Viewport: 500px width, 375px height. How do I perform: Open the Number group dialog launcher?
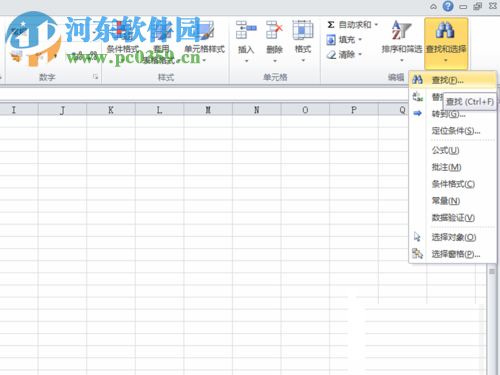pos(95,77)
